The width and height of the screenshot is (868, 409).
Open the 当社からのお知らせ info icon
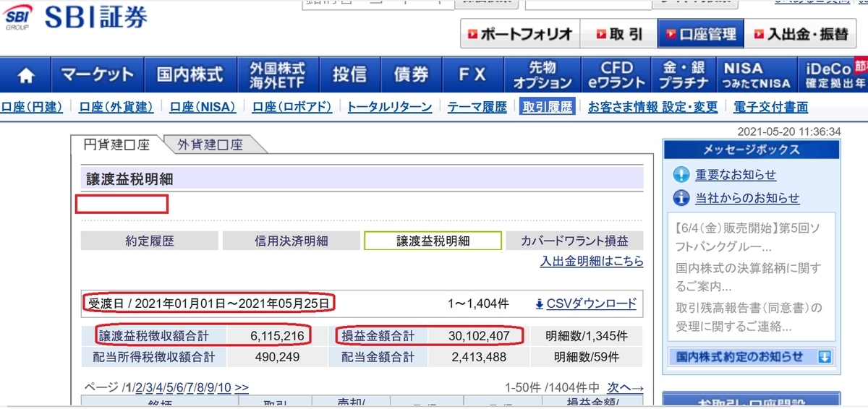pos(681,198)
